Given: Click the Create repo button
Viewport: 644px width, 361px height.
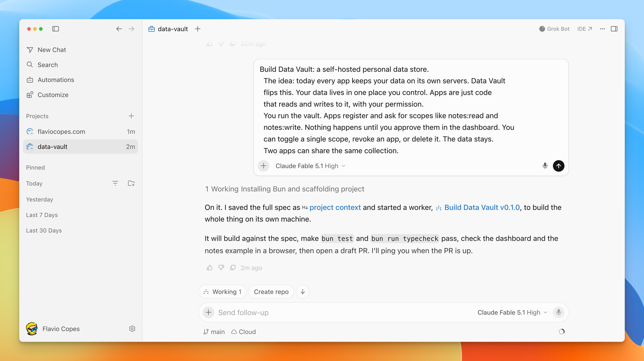Looking at the screenshot, I should click(271, 292).
